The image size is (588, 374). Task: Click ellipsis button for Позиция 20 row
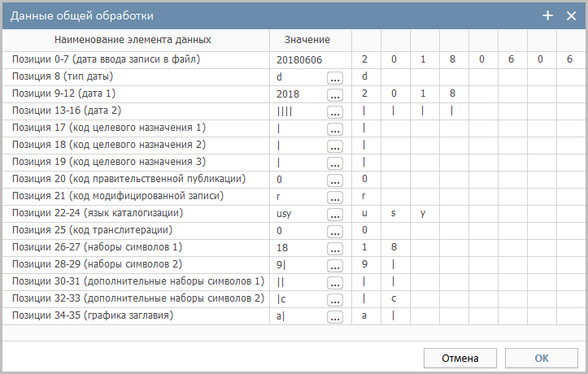[336, 180]
